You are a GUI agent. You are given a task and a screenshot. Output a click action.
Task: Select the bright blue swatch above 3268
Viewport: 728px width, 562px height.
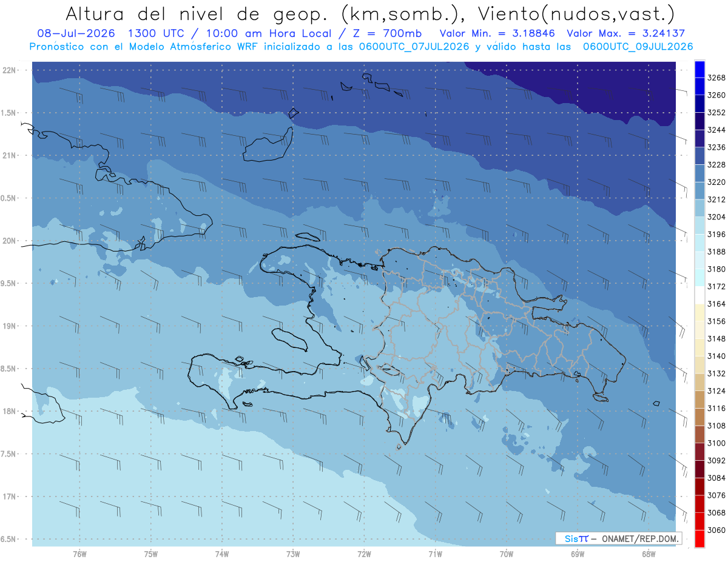[x=699, y=69]
